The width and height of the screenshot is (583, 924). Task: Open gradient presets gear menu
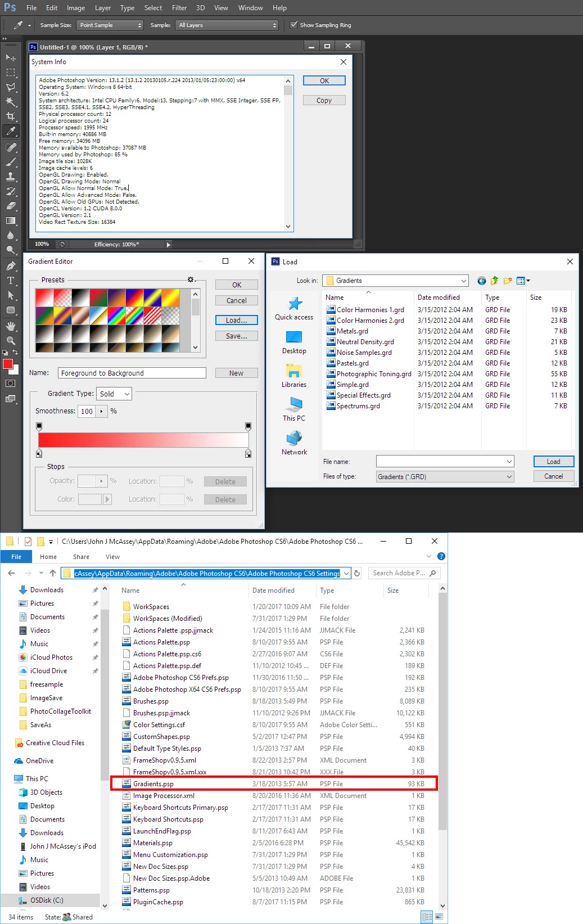tap(191, 280)
